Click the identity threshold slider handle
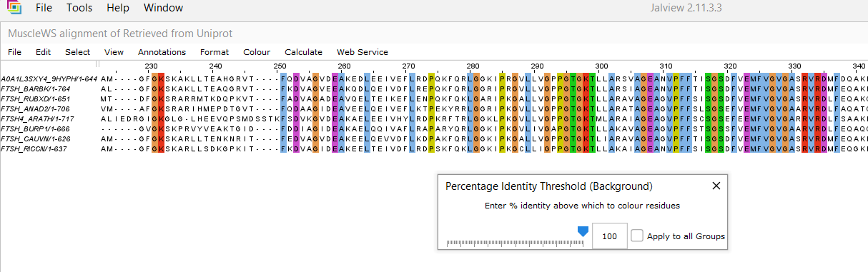Image resolution: width=868 pixels, height=272 pixels. coord(583,231)
